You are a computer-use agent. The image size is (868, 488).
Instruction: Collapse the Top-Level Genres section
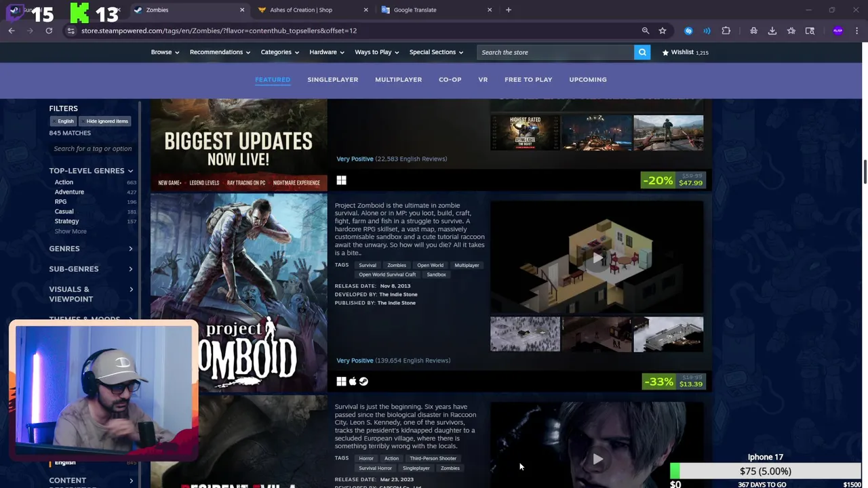(91, 171)
